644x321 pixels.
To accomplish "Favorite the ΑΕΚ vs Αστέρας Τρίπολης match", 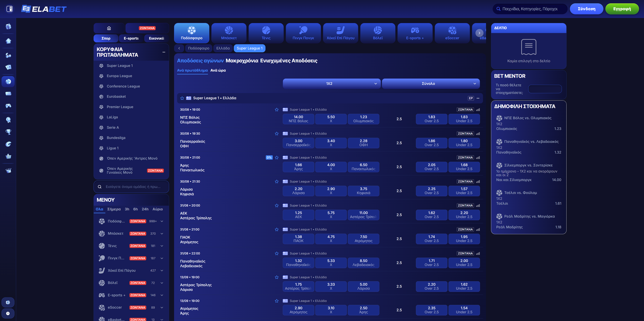I will [x=277, y=206].
